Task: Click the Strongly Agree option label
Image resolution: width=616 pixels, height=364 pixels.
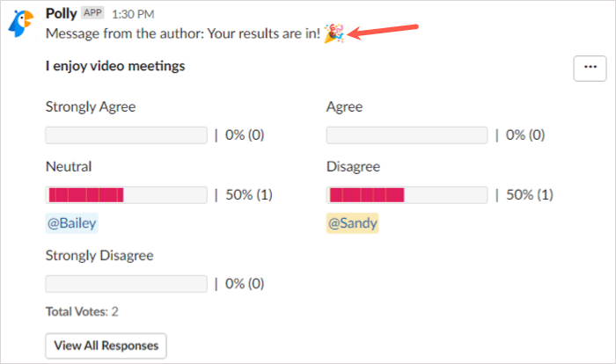Action: (91, 107)
